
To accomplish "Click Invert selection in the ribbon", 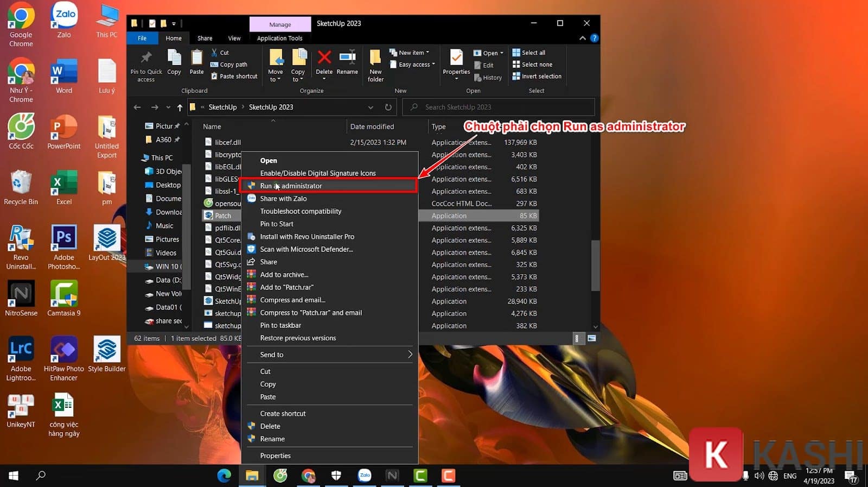I will click(537, 77).
